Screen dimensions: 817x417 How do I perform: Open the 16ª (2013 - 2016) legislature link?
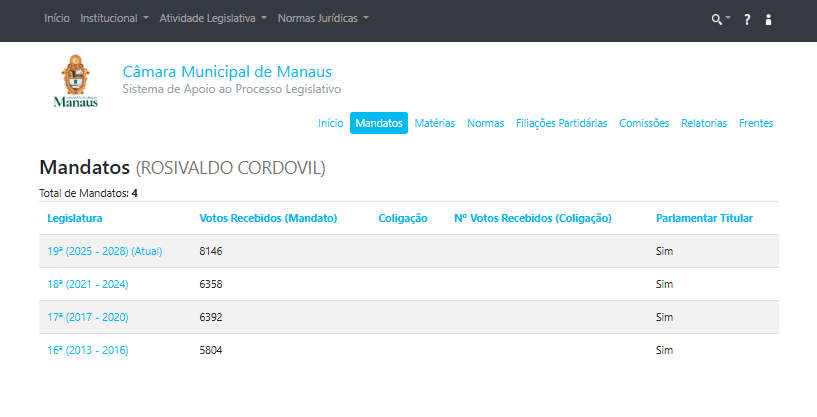[88, 350]
